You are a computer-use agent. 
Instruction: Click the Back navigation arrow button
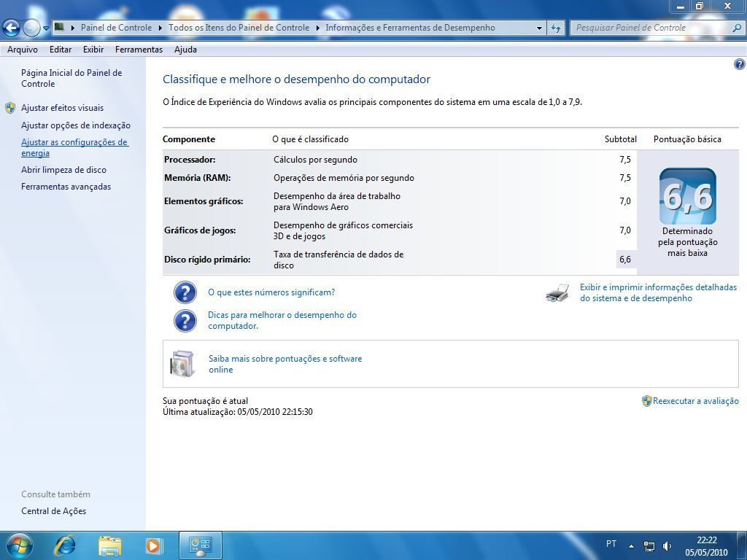(x=12, y=28)
